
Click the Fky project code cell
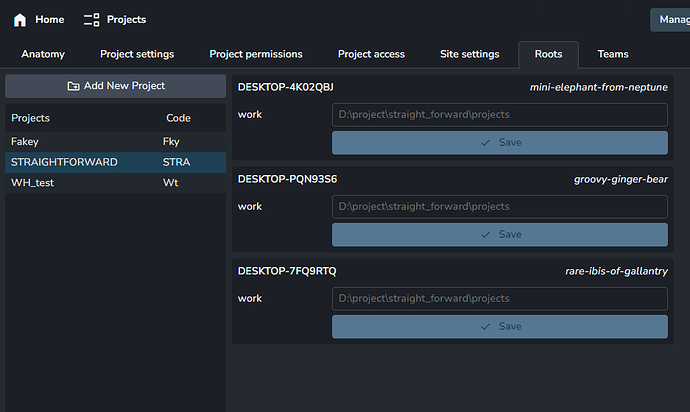point(171,142)
